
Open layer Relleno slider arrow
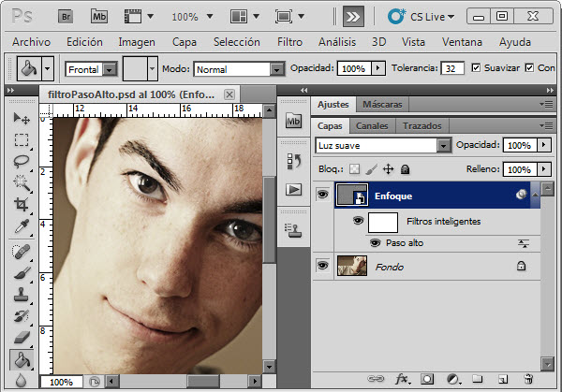coord(543,169)
